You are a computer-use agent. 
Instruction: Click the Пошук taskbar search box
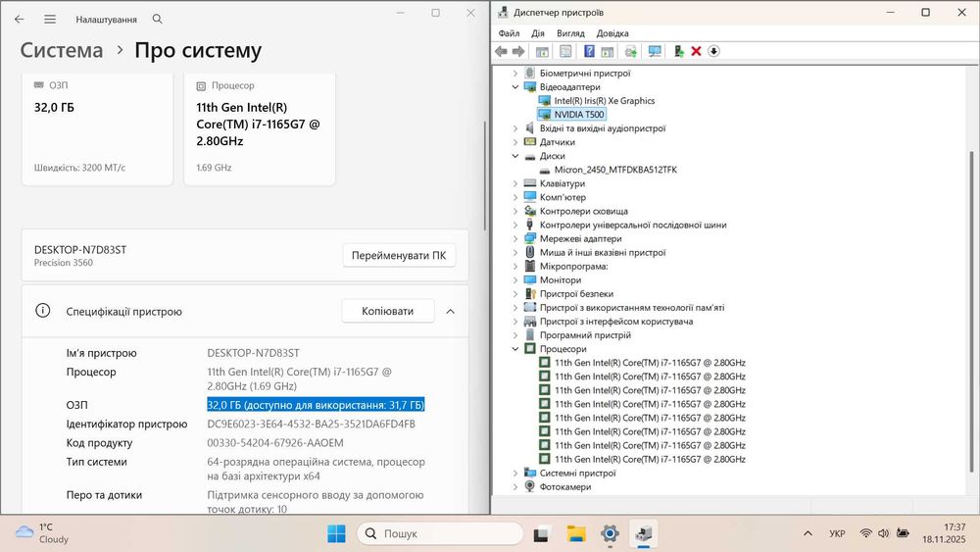tap(440, 533)
